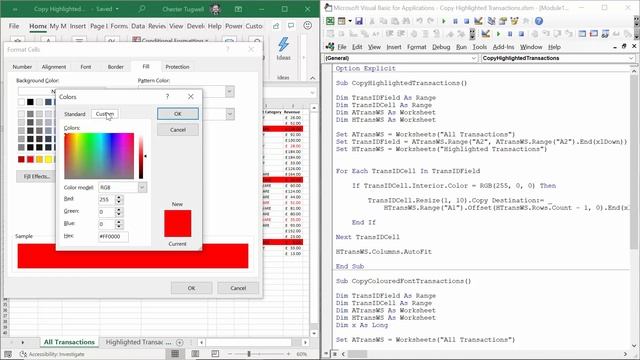The image size is (640, 360).
Task: Expand the CopyHighlightedTransactions procedure dropdown
Action: tap(631, 58)
